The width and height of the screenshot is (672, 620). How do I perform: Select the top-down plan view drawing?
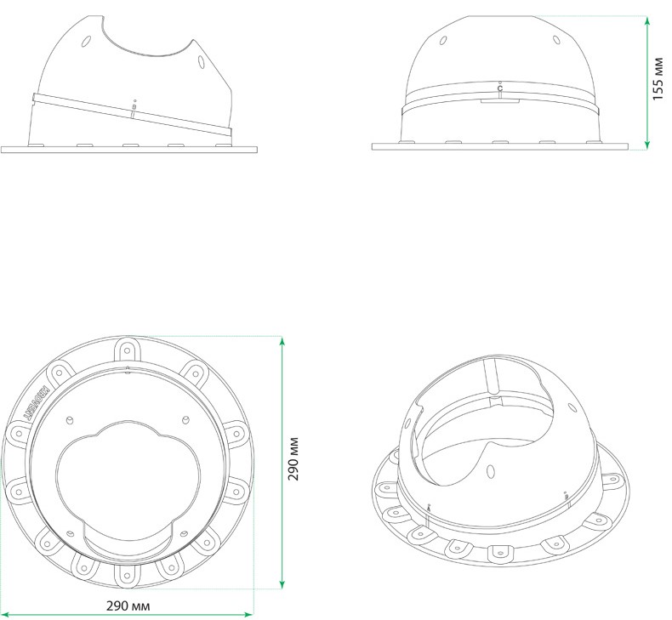coord(128,464)
